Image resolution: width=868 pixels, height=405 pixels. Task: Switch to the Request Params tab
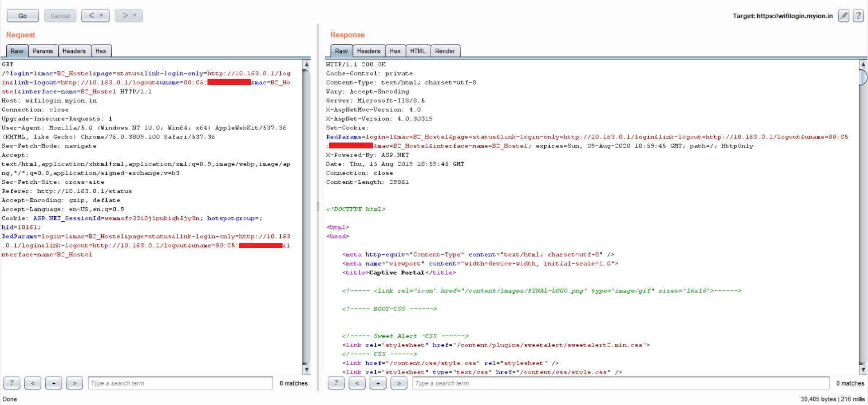click(43, 51)
